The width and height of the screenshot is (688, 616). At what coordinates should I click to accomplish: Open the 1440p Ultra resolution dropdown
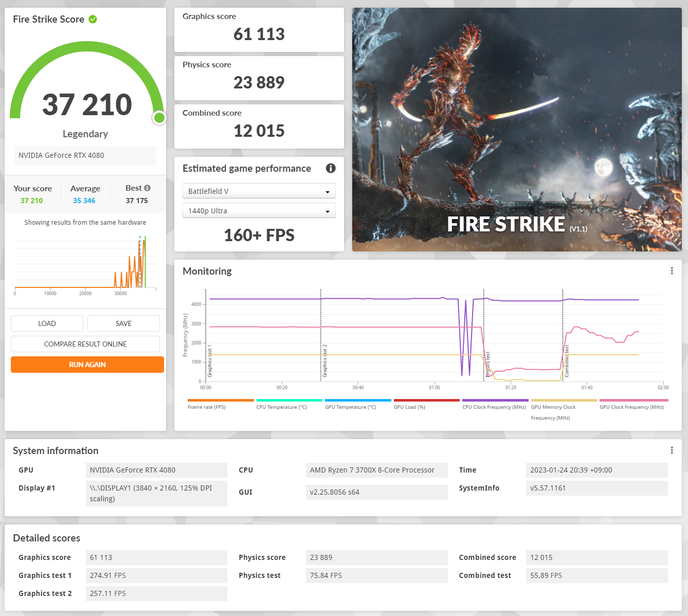click(259, 210)
